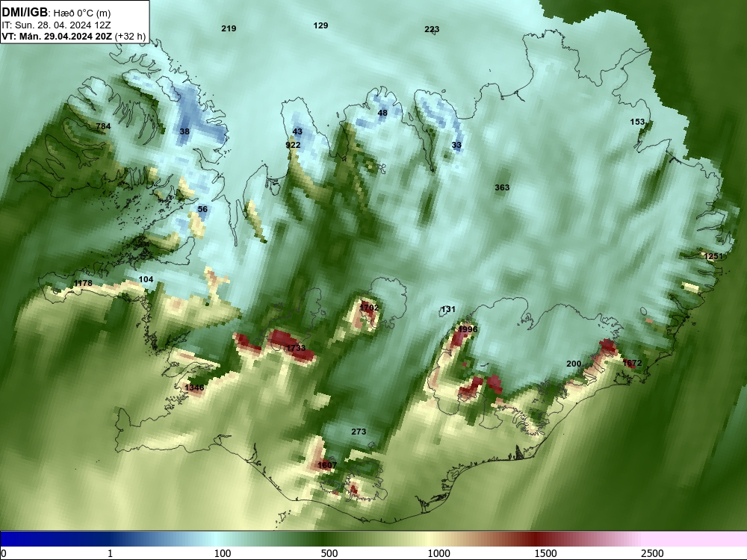Click the 100 label on the color scale
Image resolution: width=747 pixels, height=560 pixels.
coord(223,554)
